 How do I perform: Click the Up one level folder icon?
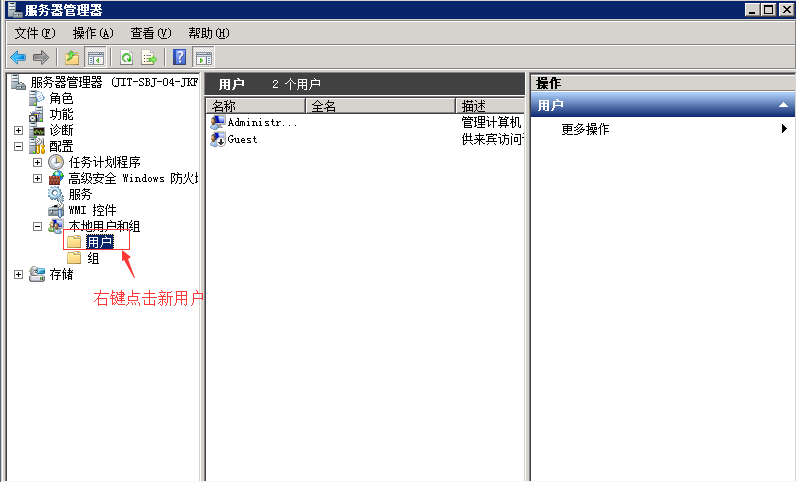pos(72,57)
